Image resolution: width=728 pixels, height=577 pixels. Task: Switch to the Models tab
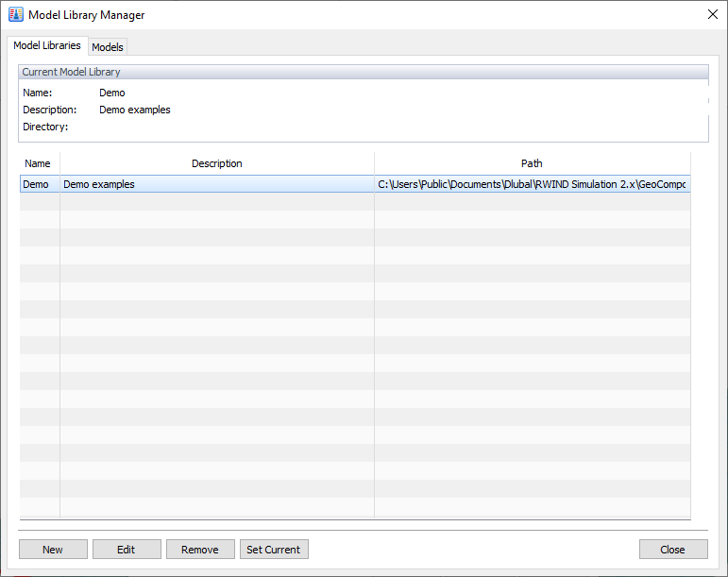click(108, 47)
